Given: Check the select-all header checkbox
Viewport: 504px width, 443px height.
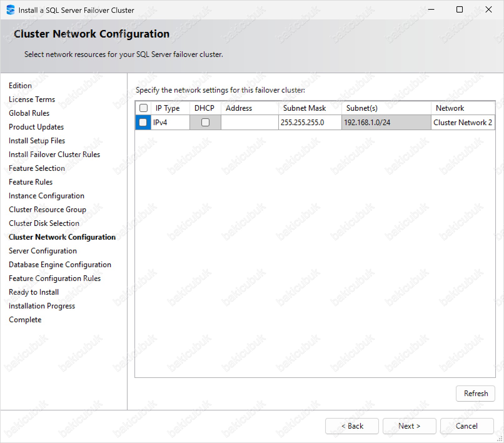Looking at the screenshot, I should (144, 108).
